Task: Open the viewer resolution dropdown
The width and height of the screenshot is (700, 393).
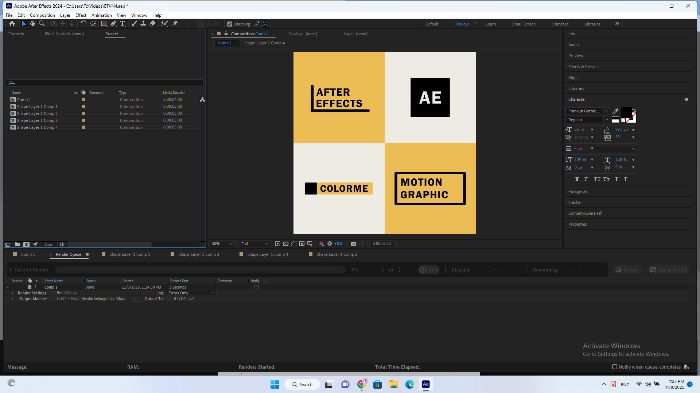Action: tap(255, 244)
